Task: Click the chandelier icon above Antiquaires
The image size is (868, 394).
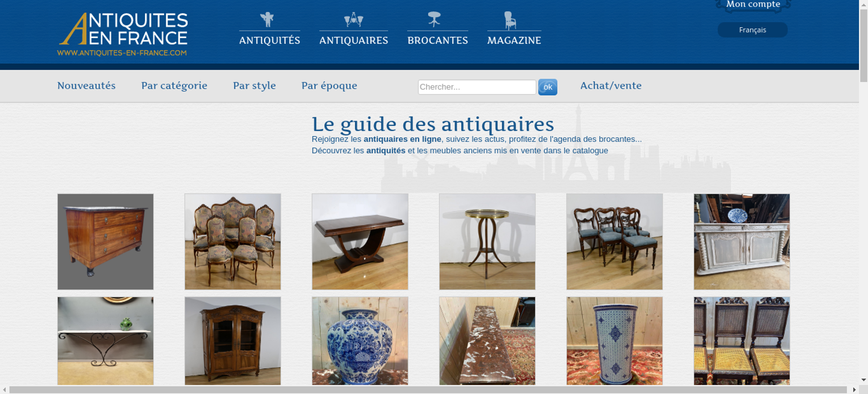Action: click(353, 20)
